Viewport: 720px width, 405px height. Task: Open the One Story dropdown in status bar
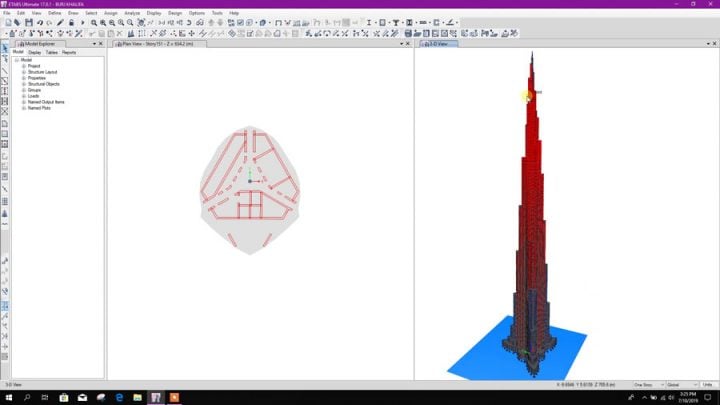click(x=648, y=385)
